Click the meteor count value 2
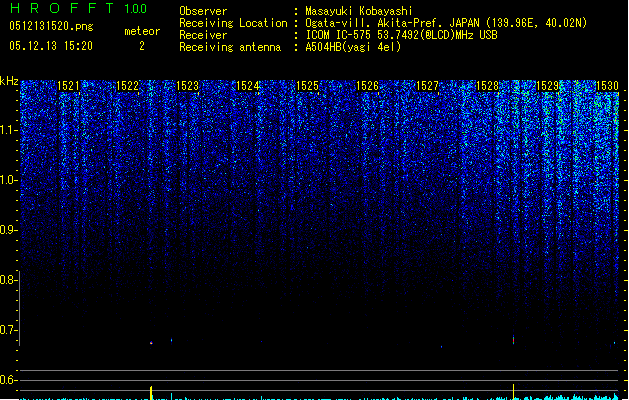The image size is (629, 400). coord(142,46)
